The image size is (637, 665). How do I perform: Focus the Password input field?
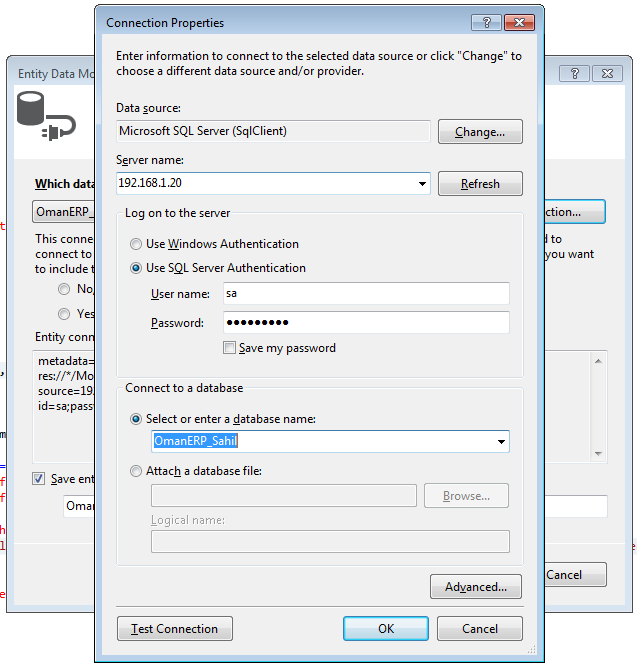click(365, 323)
